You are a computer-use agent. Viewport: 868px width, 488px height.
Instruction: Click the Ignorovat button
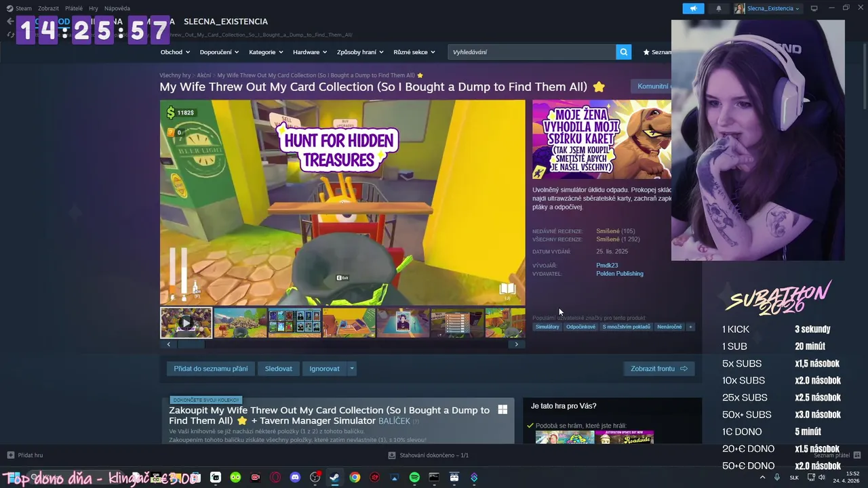point(324,369)
